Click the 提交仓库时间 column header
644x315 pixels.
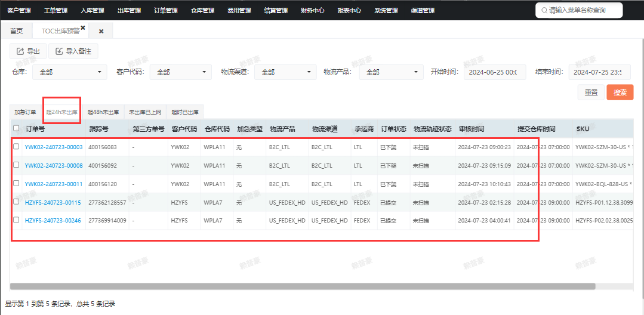click(537, 129)
